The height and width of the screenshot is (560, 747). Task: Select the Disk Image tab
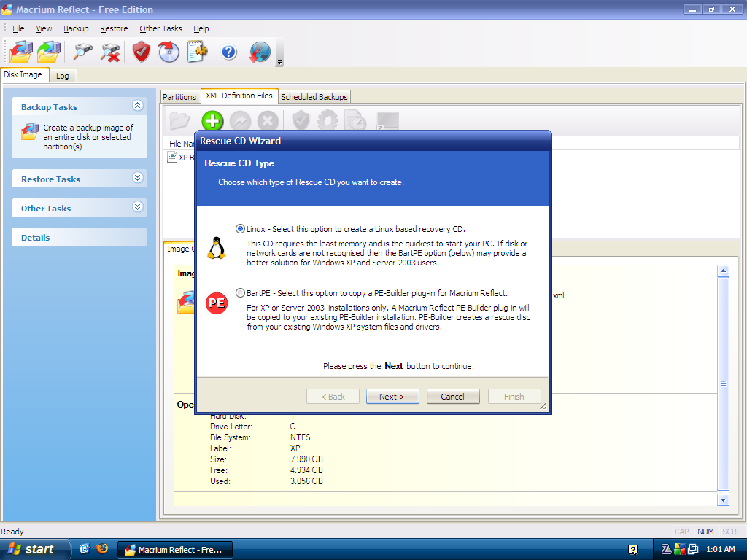(x=23, y=75)
